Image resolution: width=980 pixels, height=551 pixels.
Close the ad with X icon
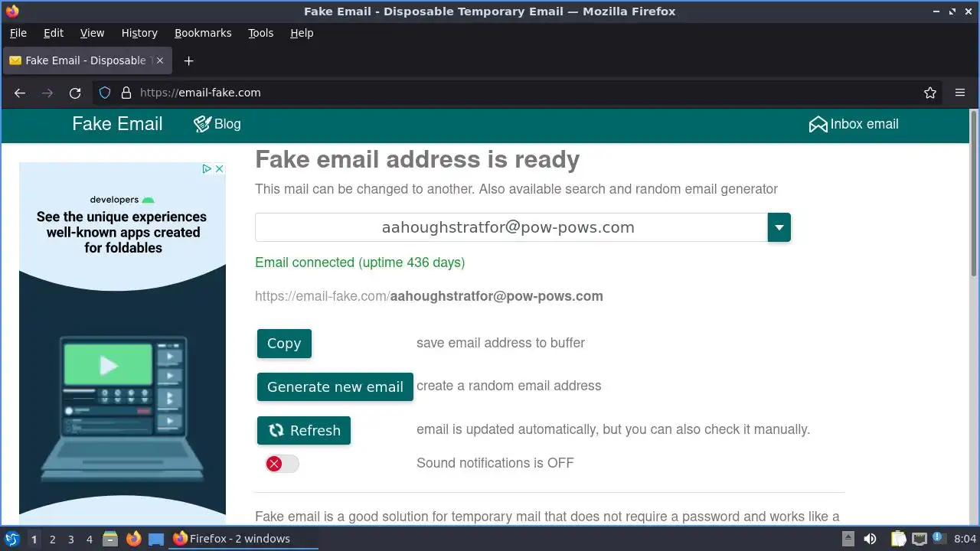[x=219, y=169]
